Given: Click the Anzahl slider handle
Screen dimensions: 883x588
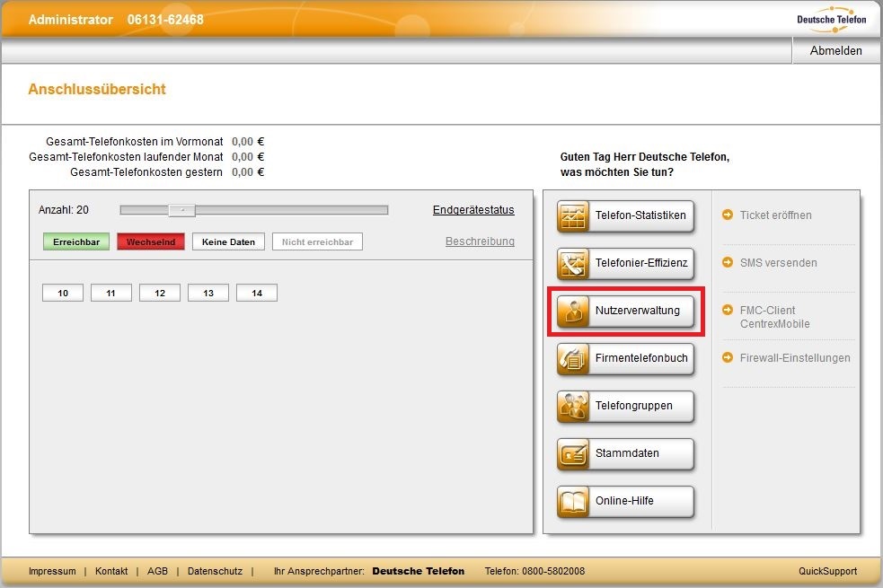Looking at the screenshot, I should [x=181, y=210].
